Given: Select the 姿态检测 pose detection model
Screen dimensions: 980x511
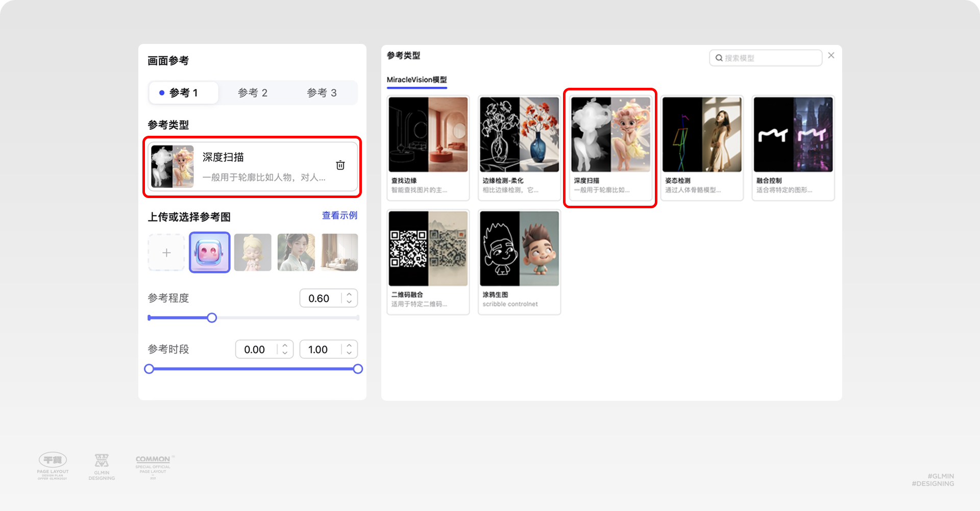Looking at the screenshot, I should pyautogui.click(x=701, y=148).
